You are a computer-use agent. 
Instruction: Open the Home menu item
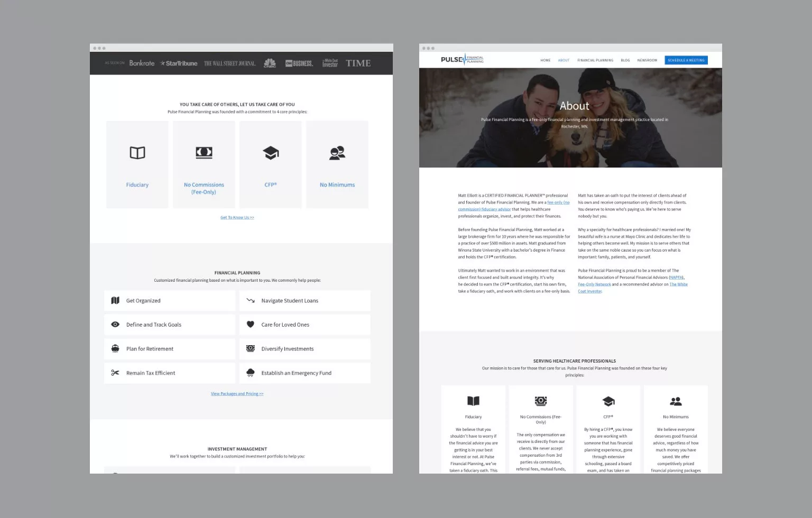tap(546, 60)
